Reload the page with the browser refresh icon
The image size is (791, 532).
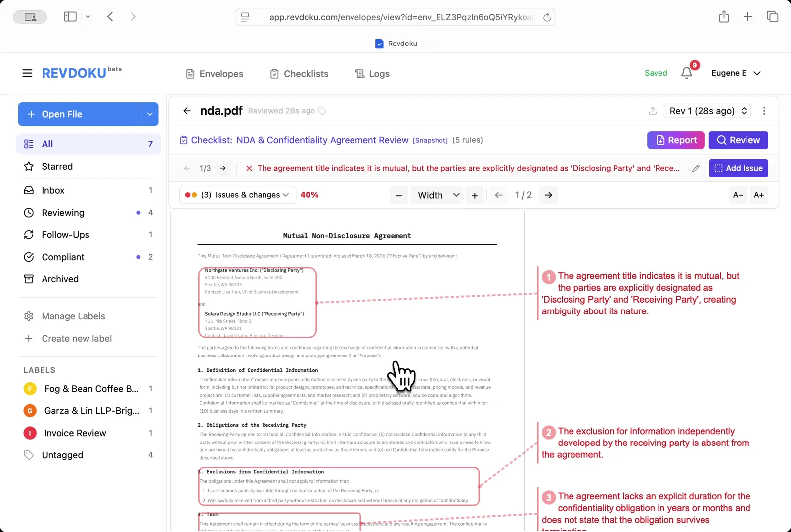[x=546, y=17]
